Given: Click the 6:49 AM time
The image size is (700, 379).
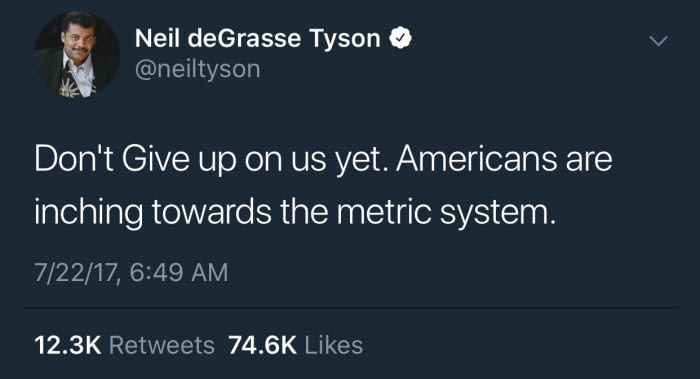Looking at the screenshot, I should [x=179, y=273].
